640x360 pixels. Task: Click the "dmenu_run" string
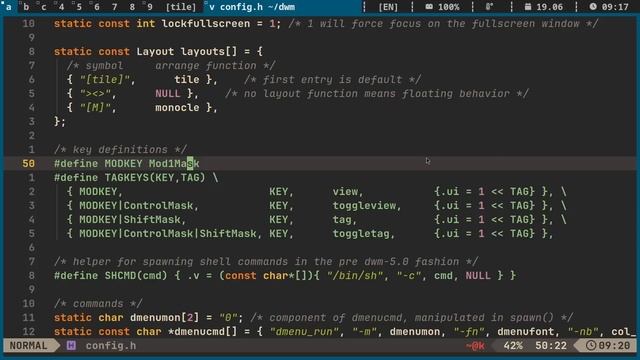(x=304, y=332)
